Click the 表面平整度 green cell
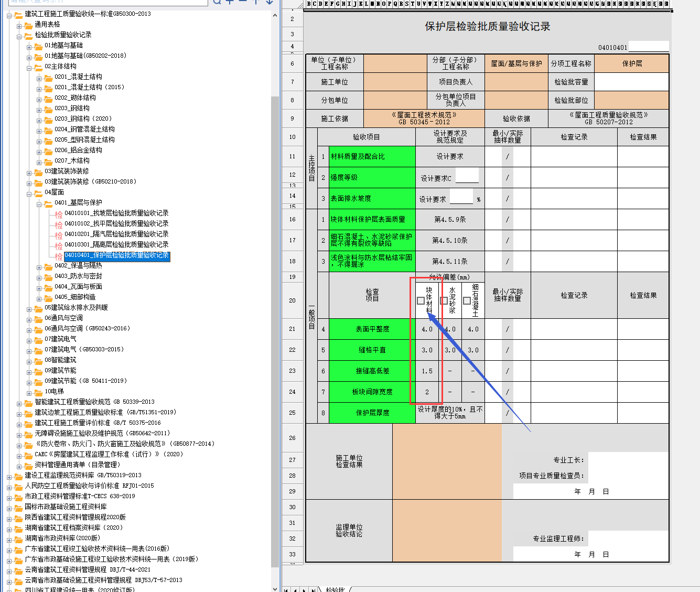 (x=372, y=329)
